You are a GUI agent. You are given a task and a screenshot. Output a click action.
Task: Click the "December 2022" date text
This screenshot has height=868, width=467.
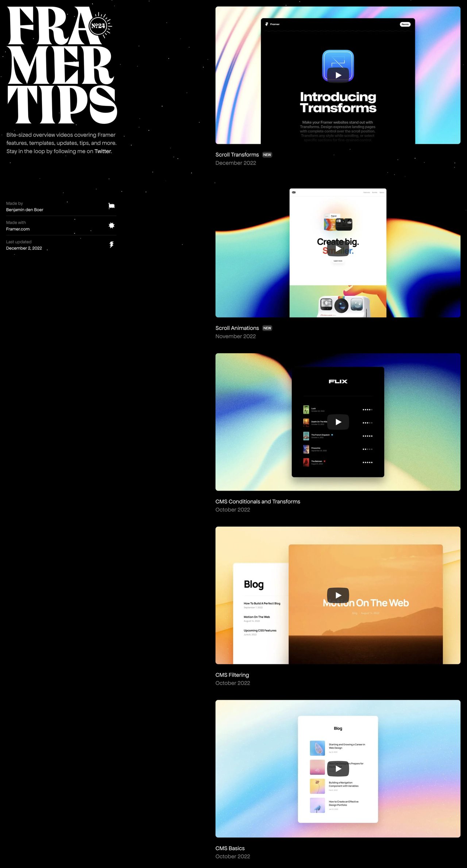point(236,163)
